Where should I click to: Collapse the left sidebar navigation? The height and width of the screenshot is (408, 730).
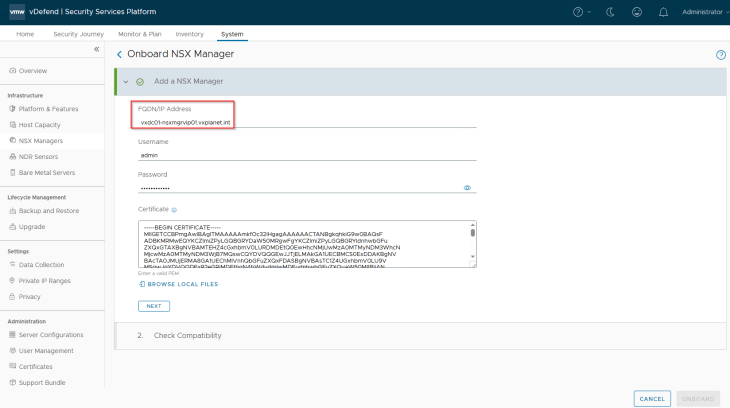click(97, 49)
